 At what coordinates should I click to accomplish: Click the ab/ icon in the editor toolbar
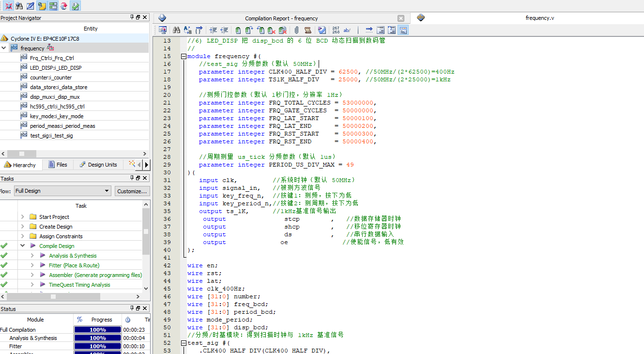click(x=347, y=30)
